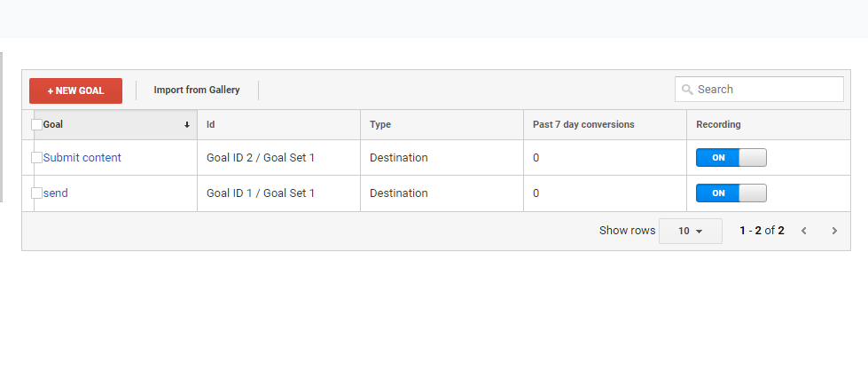Sort by the Id column header
The image size is (868, 378).
click(x=210, y=125)
